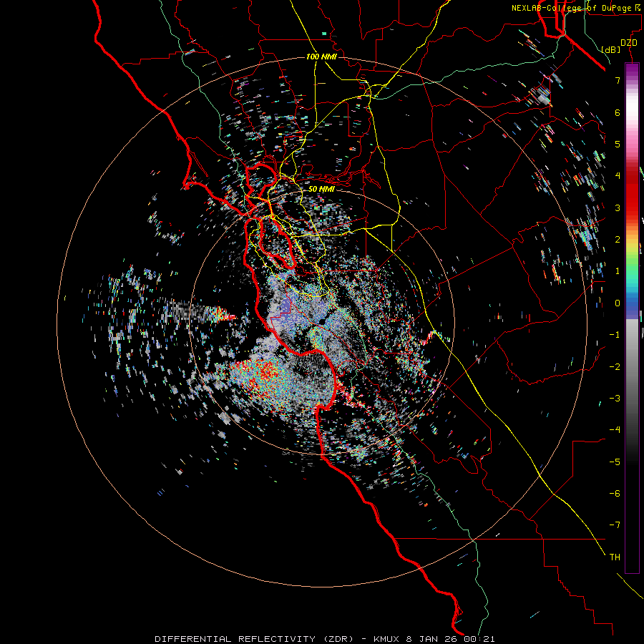Click the -1 value on the color scale
The image size is (644, 644).
615,335
